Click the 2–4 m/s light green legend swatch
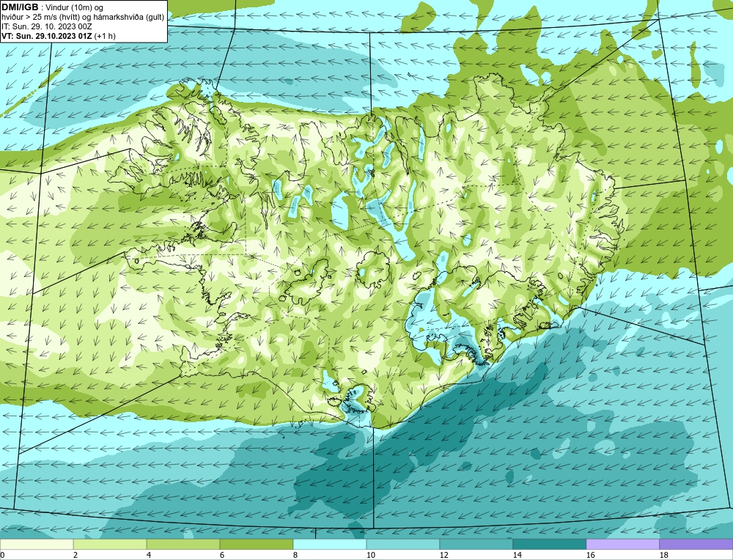Viewport: 733px width, 560px height. 110,544
